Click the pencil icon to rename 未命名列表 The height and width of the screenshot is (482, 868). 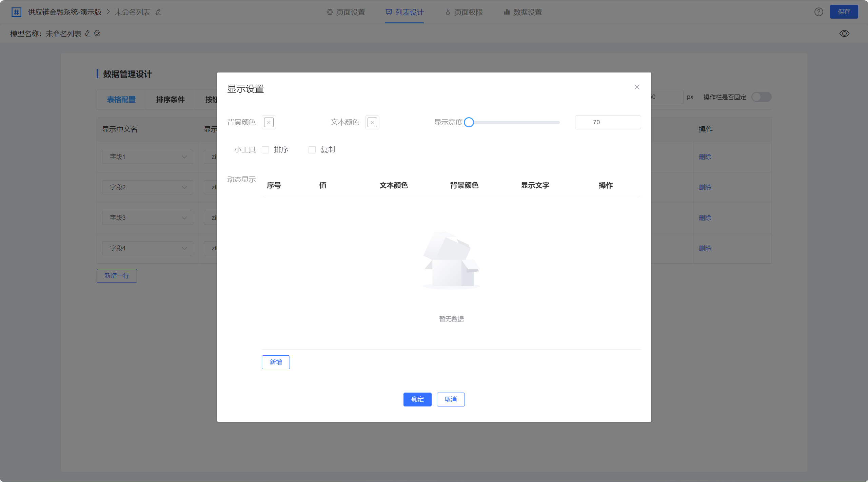pyautogui.click(x=158, y=12)
